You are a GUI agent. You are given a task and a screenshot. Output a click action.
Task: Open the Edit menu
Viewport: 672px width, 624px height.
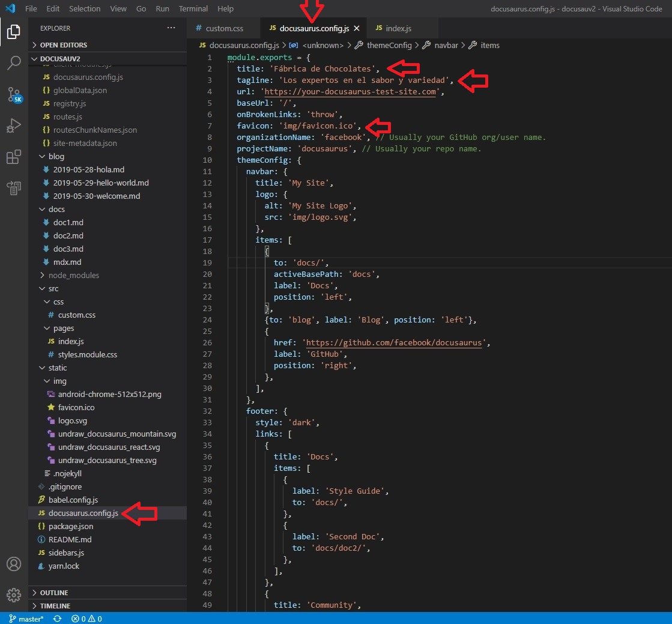53,8
